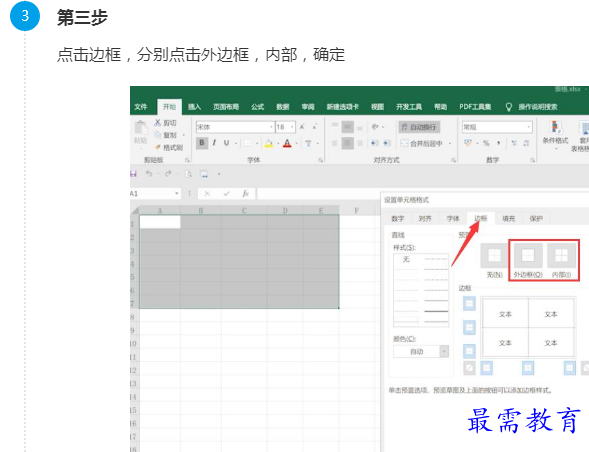Screen dimensions: 589x452
Task: Click the increase indent icon
Action: (387, 143)
